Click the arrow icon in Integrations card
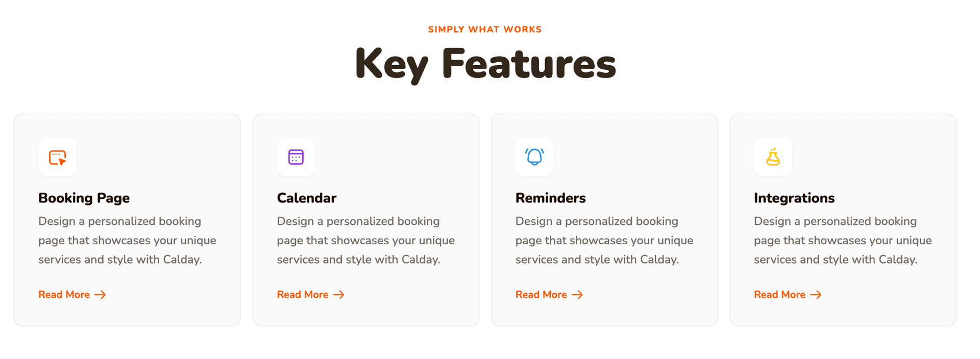 816,295
